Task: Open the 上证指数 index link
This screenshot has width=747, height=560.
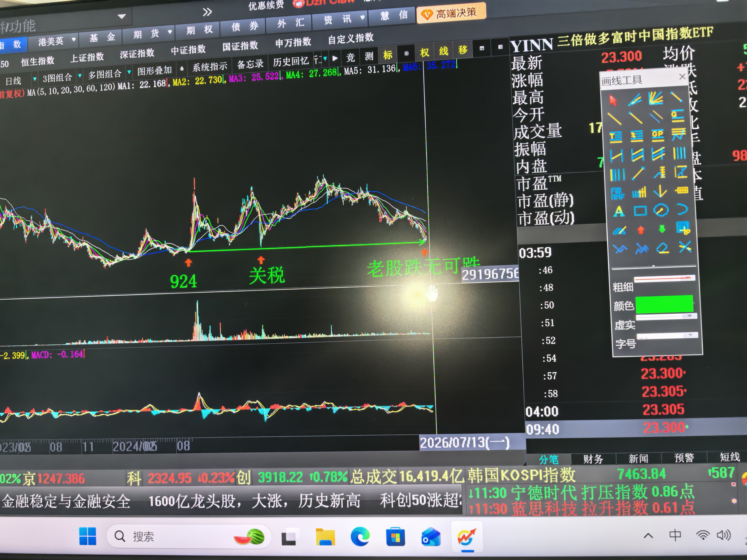Action: point(87,57)
